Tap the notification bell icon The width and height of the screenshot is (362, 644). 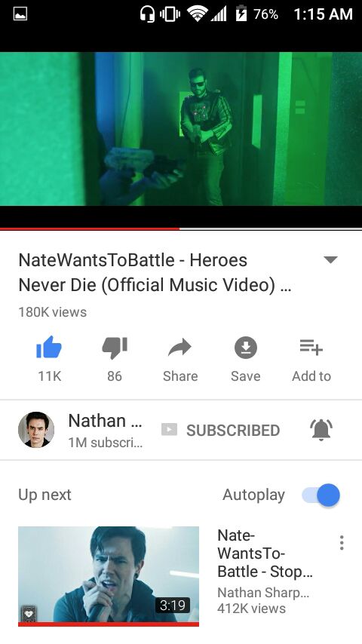click(321, 430)
